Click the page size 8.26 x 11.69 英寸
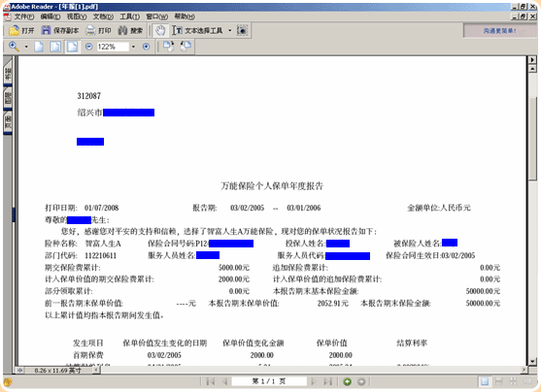541x392 pixels. [x=57, y=371]
